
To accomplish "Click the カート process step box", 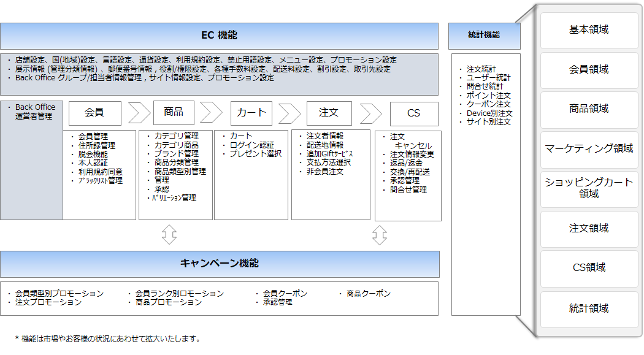I will click(251, 113).
